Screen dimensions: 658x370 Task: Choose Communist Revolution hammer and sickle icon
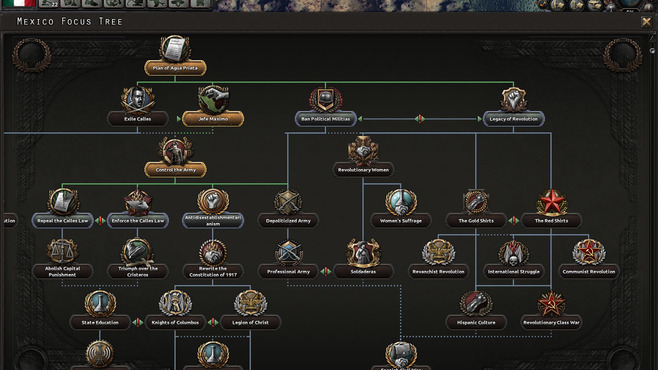click(x=588, y=253)
